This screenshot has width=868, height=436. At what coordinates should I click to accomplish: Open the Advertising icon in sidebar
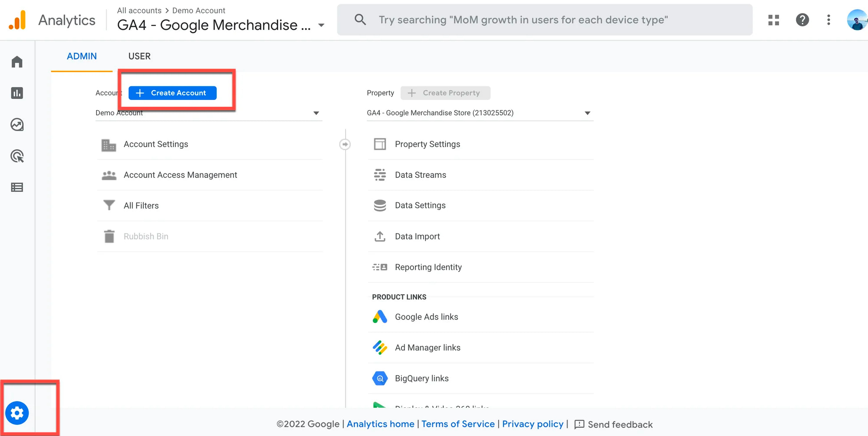coord(17,156)
